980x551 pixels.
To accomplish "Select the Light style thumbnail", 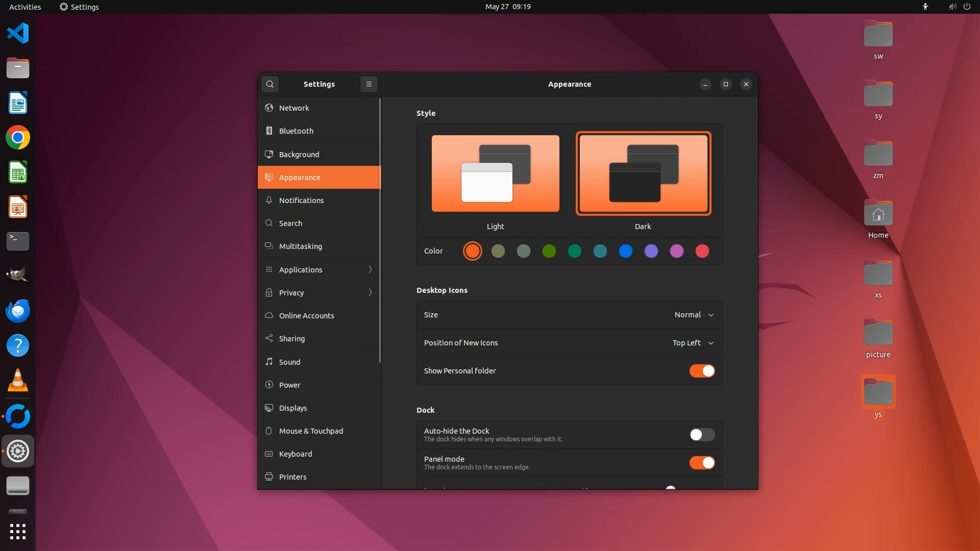I will 495,173.
